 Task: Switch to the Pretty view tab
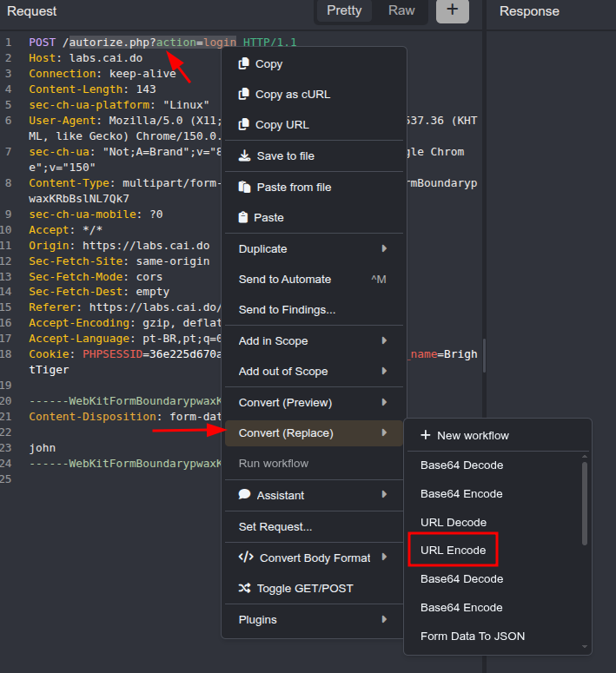(x=344, y=10)
